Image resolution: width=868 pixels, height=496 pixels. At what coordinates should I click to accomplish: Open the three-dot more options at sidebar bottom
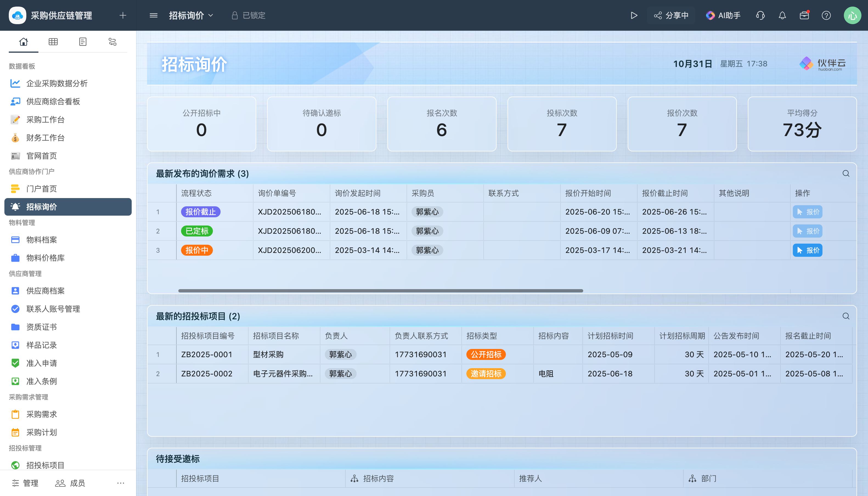click(x=121, y=483)
